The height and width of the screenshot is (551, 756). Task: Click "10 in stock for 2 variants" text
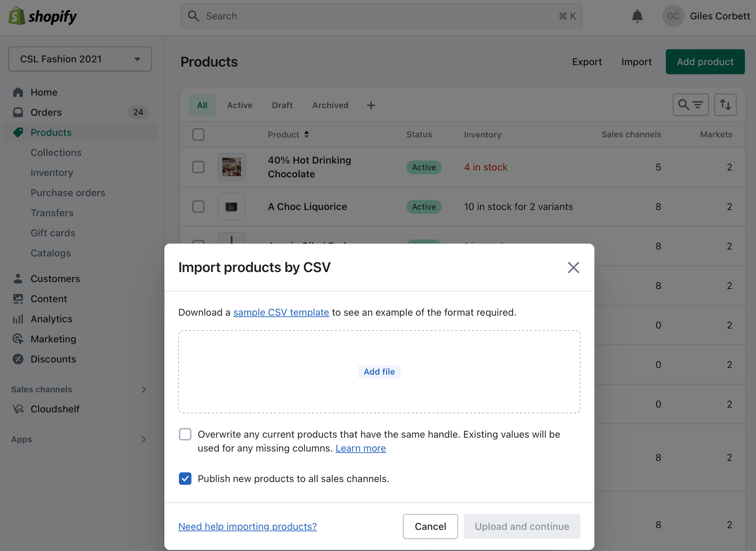[518, 207]
